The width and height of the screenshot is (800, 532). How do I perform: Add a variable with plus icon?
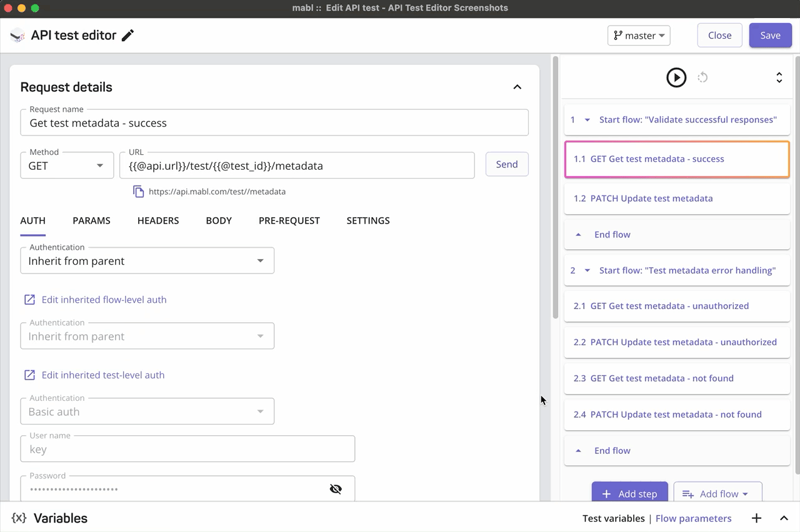click(x=756, y=518)
